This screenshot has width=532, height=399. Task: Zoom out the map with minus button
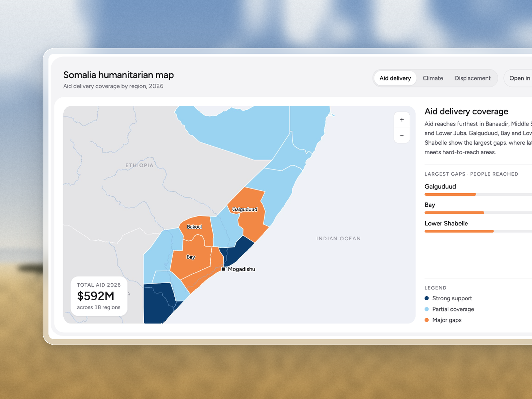click(x=402, y=135)
